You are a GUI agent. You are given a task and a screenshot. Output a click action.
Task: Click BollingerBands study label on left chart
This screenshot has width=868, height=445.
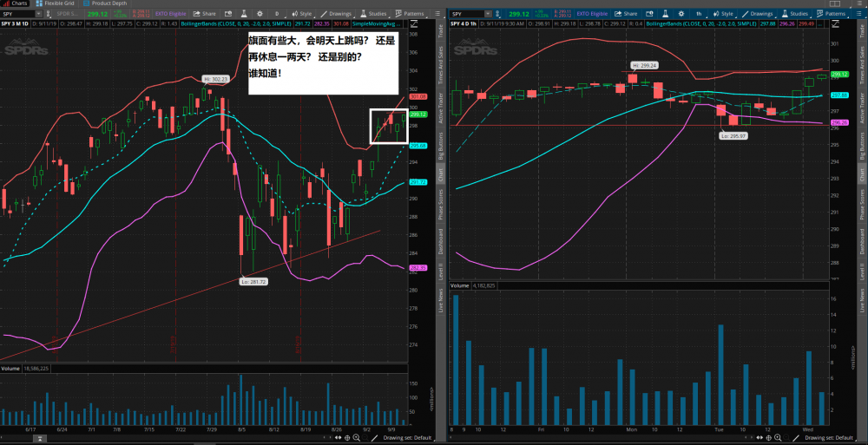(x=236, y=23)
